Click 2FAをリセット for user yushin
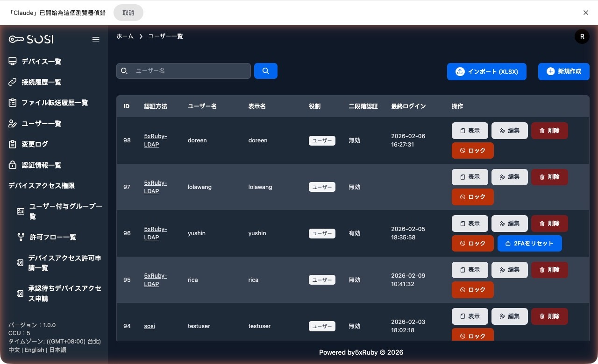The image size is (598, 364). [529, 244]
